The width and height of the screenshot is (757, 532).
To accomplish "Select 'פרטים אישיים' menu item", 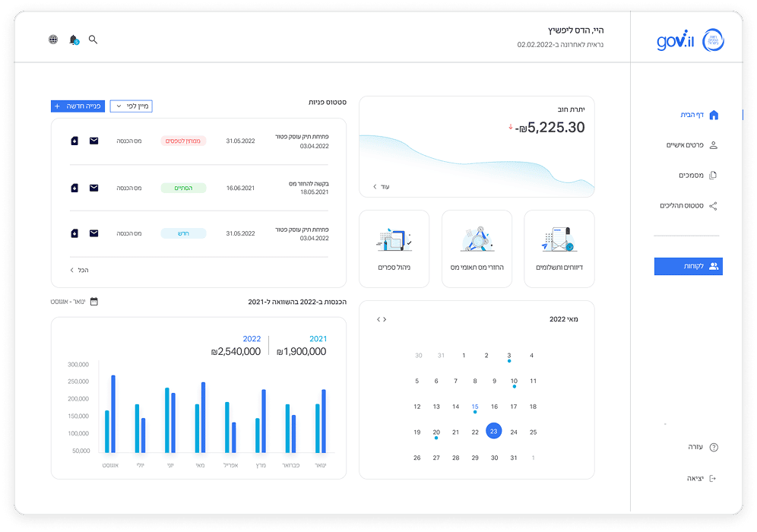I will tap(685, 145).
